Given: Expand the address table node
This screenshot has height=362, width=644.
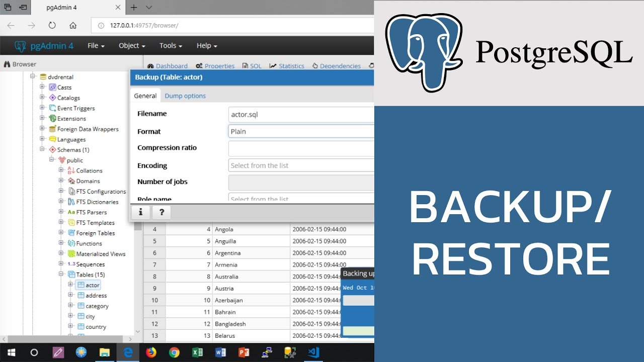Looking at the screenshot, I should [x=71, y=296].
